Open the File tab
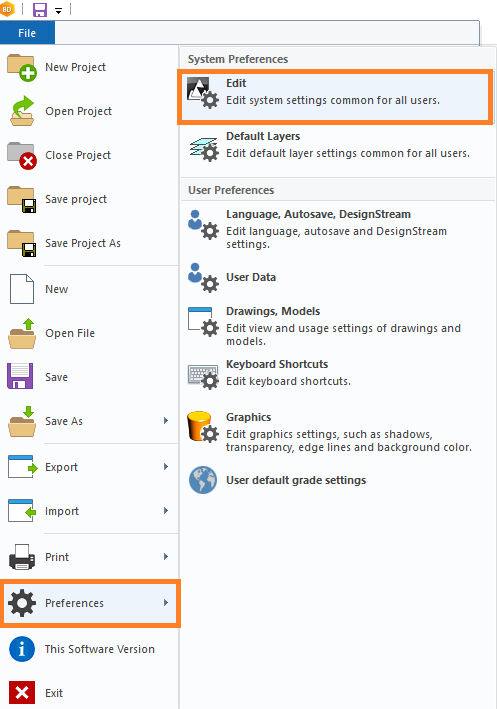Screen dimensions: 497x709 coord(27,33)
